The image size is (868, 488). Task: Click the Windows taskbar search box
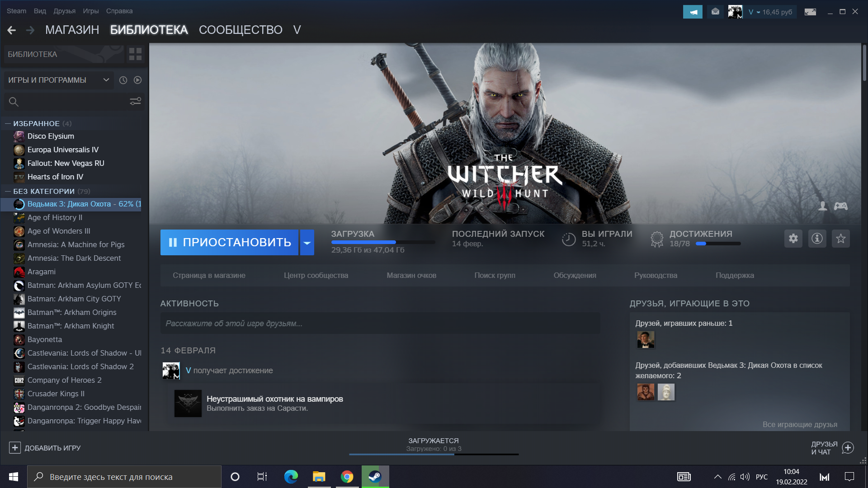point(124,477)
